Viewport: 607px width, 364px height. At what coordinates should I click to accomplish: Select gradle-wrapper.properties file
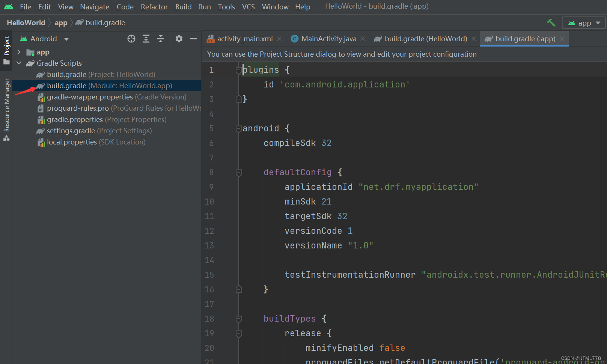click(112, 97)
